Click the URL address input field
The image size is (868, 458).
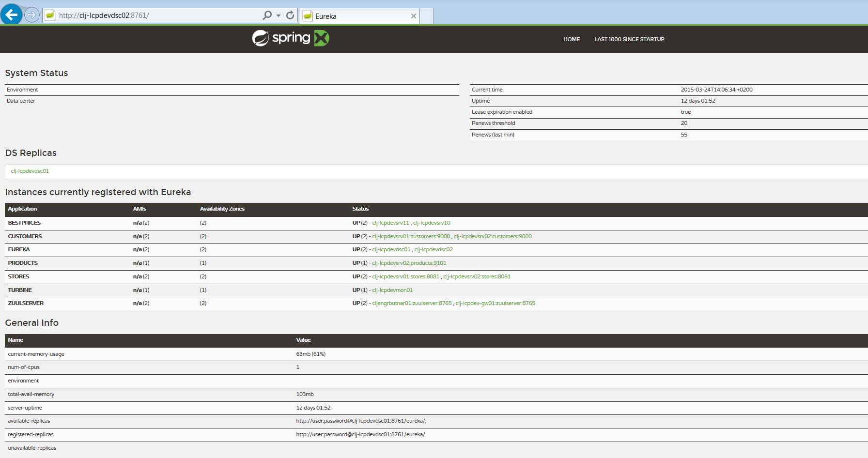(x=155, y=15)
